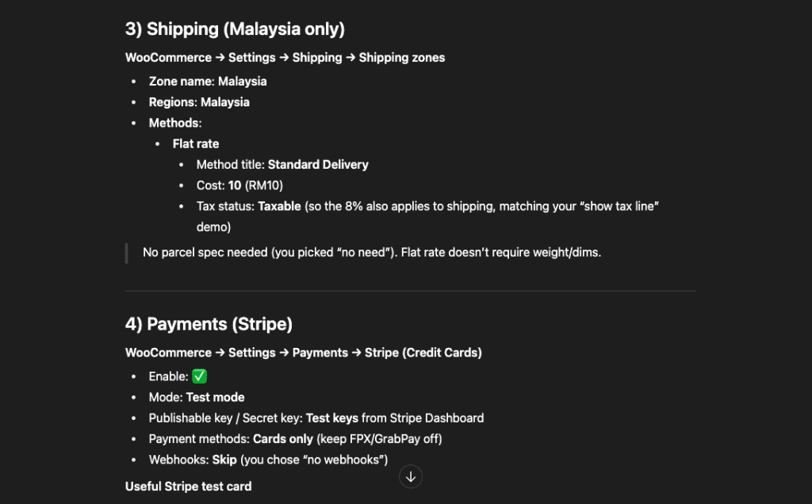Click the "Zone name: Malaysia" bullet
812x504 pixels.
pyautogui.click(x=208, y=81)
